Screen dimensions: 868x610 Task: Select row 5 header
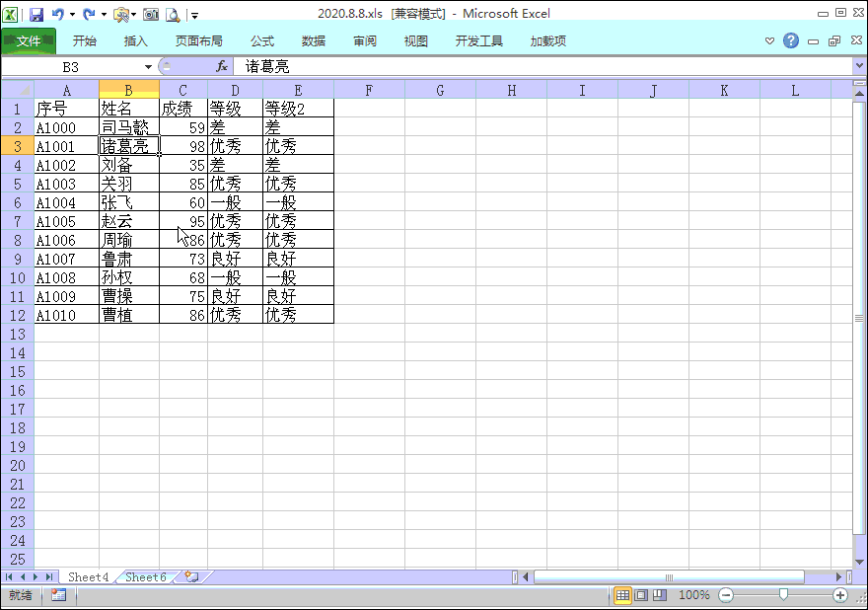pyautogui.click(x=18, y=184)
